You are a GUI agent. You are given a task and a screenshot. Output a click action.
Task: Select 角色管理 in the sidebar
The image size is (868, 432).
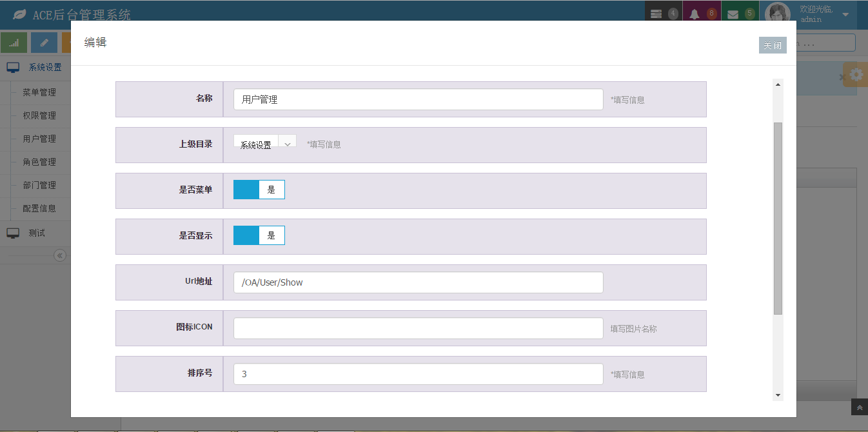point(39,162)
